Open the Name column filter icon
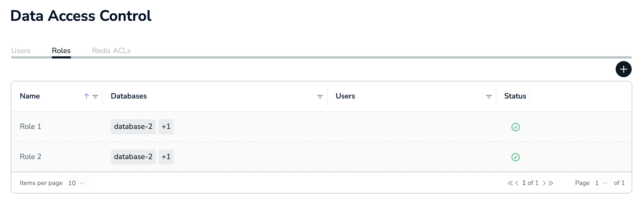Screen dimensions: 644x205 tap(95, 97)
